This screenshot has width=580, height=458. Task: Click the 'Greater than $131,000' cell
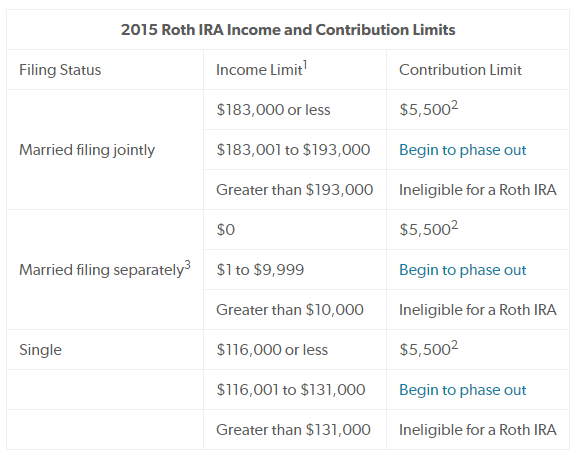pos(293,430)
